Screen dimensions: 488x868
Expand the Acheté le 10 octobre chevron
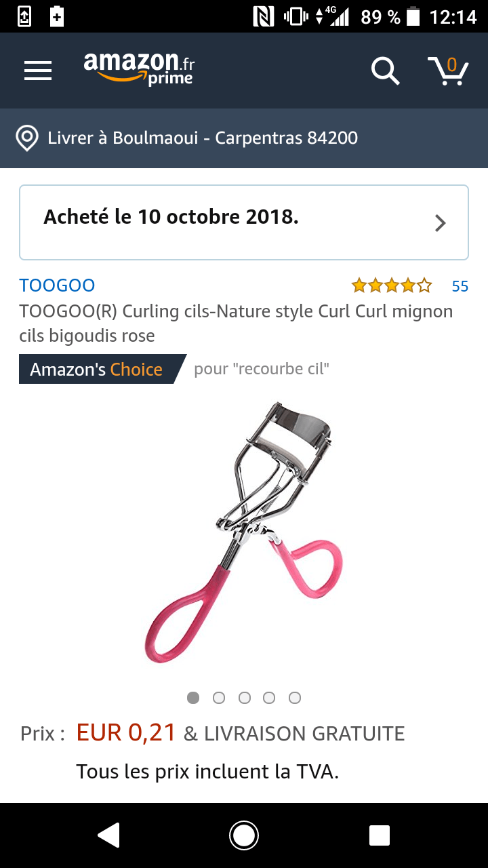[x=441, y=223]
